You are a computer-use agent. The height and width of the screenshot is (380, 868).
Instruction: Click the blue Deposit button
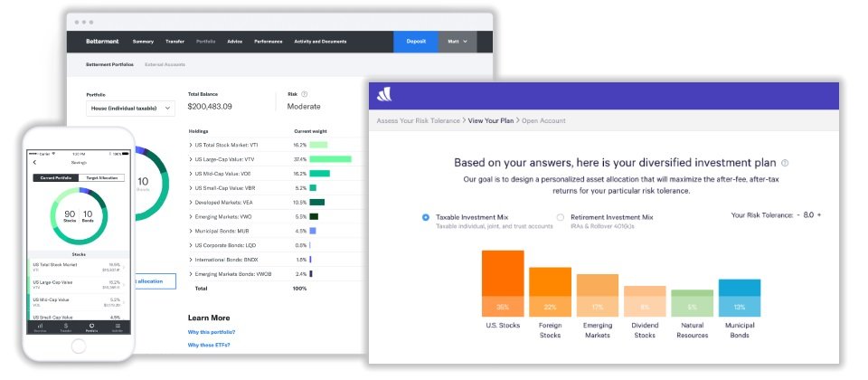coord(416,42)
